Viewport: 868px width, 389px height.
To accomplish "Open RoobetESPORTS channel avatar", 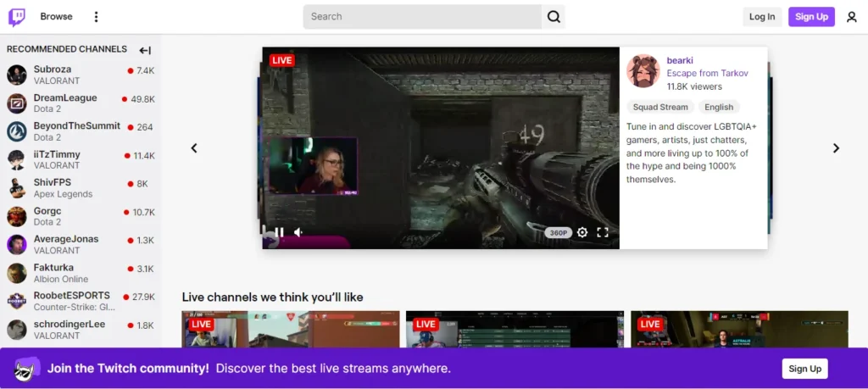I will pos(17,301).
